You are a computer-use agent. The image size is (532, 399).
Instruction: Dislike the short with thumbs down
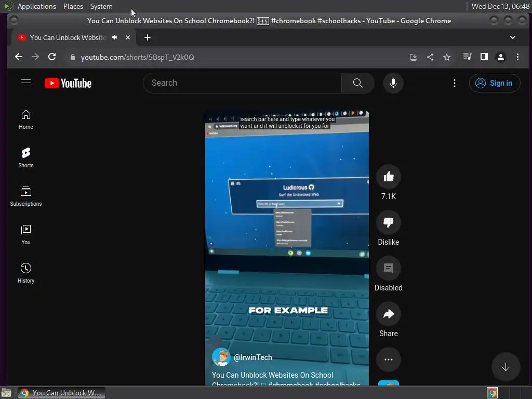pos(389,222)
